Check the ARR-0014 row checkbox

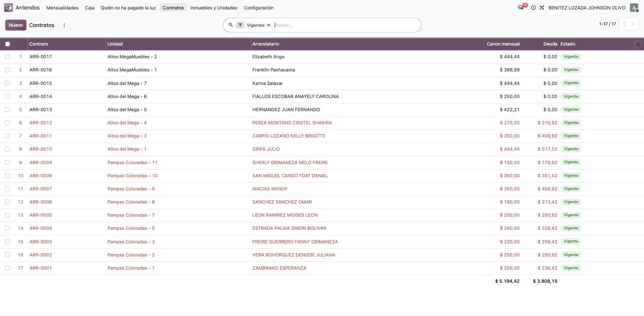[7, 96]
